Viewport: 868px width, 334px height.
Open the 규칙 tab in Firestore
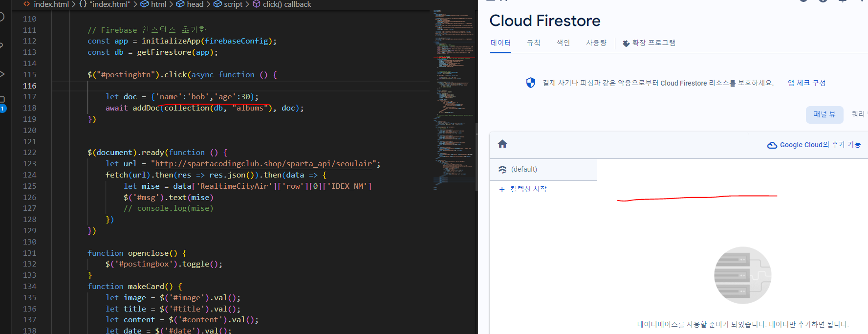pos(533,43)
